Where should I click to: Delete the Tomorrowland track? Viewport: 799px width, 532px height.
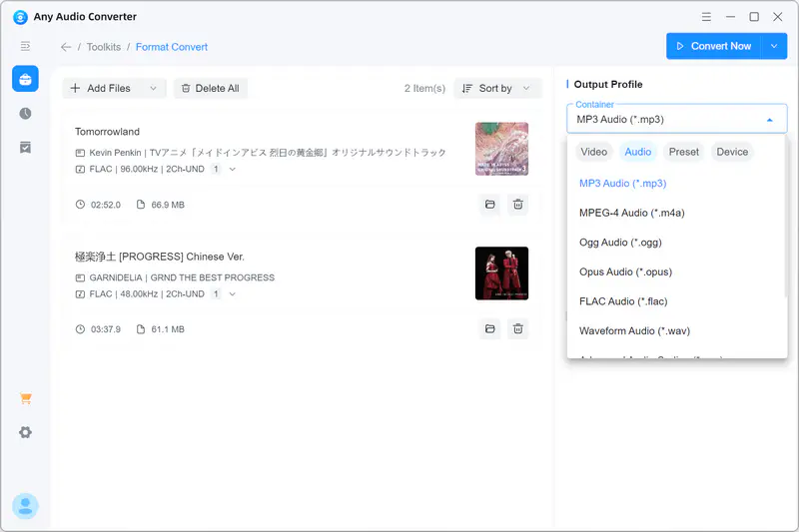tap(518, 205)
